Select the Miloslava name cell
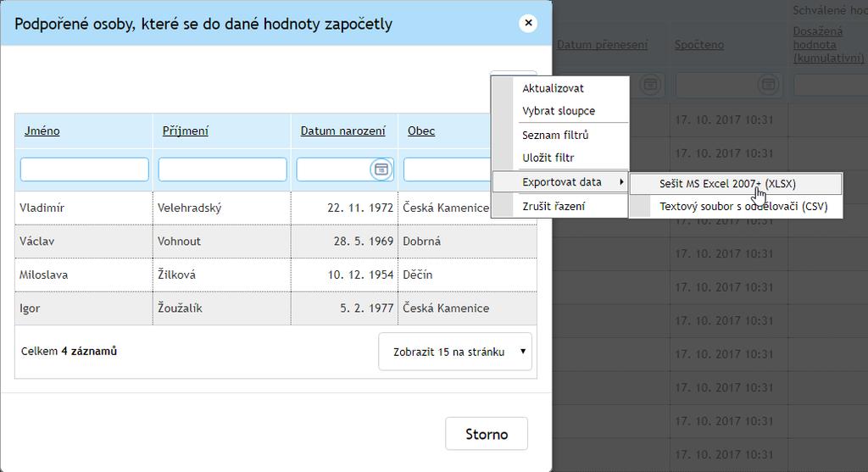The width and height of the screenshot is (868, 472). [84, 275]
